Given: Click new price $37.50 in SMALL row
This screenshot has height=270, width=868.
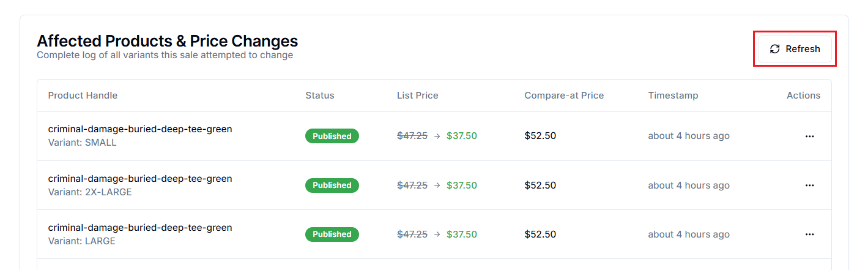Looking at the screenshot, I should [x=462, y=136].
